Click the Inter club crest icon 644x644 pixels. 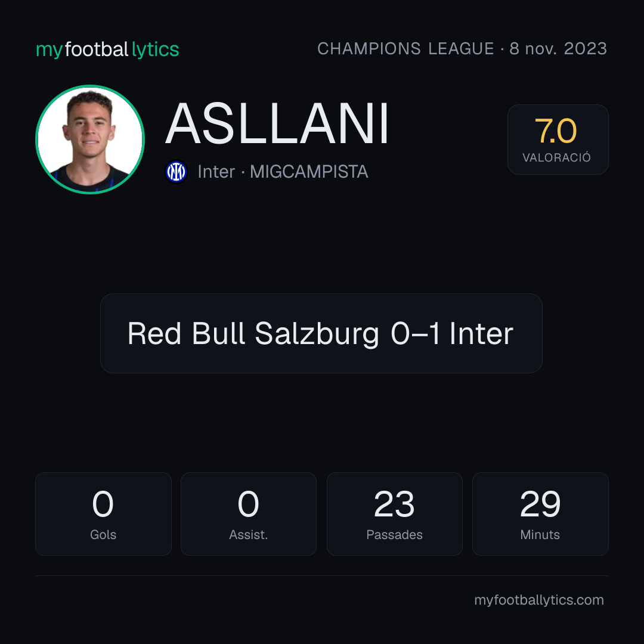tap(176, 172)
